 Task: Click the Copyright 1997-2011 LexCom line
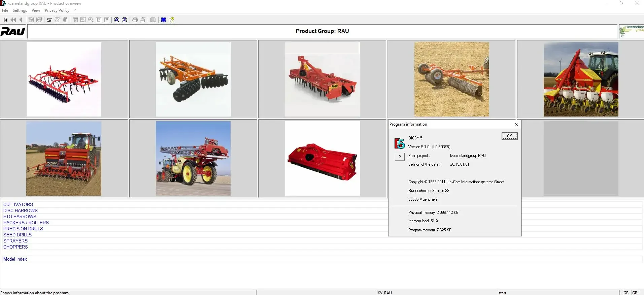(x=456, y=182)
